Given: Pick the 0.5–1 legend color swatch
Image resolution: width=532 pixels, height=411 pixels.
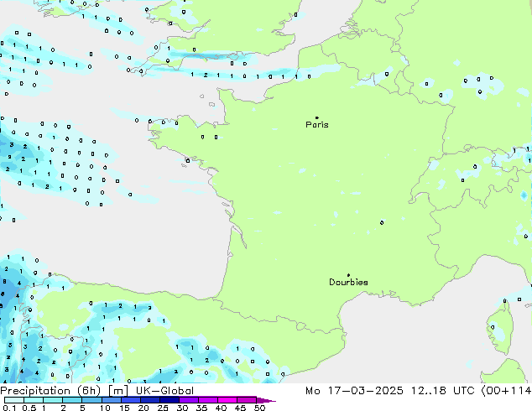Looking at the screenshot, I should [34, 400].
